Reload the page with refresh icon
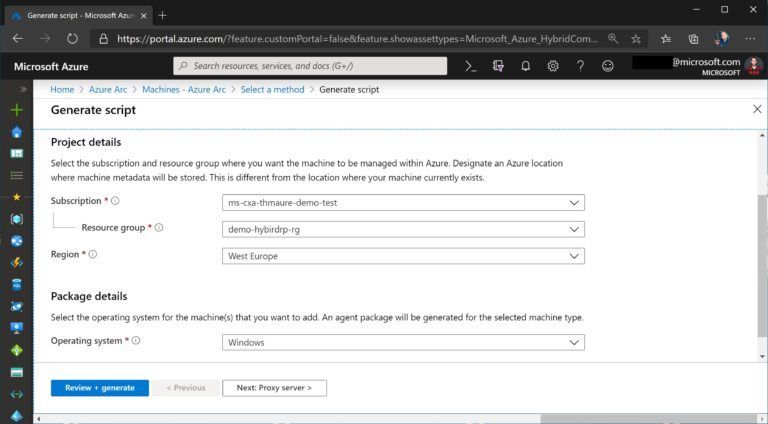 pos(72,38)
